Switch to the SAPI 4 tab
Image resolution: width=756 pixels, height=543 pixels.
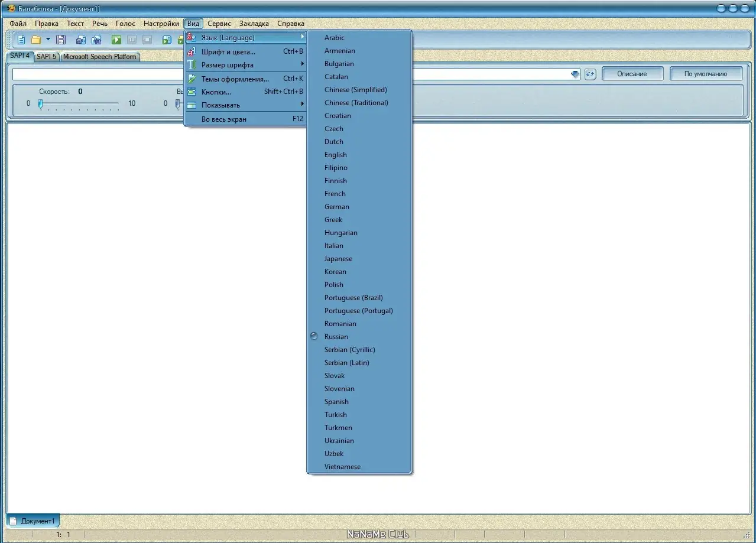pos(20,56)
